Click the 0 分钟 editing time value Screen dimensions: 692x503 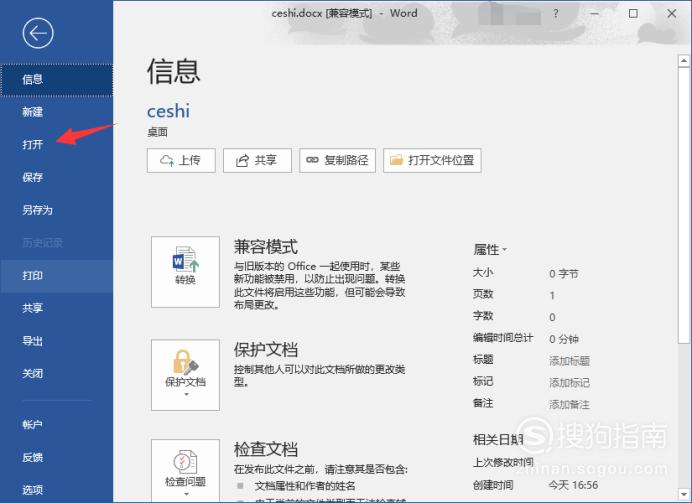click(564, 339)
